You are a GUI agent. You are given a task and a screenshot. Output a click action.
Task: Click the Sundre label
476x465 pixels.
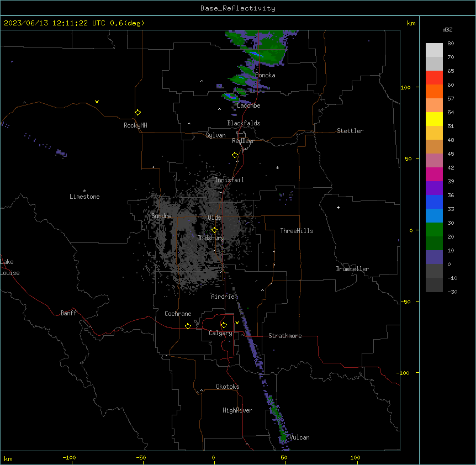pyautogui.click(x=161, y=216)
